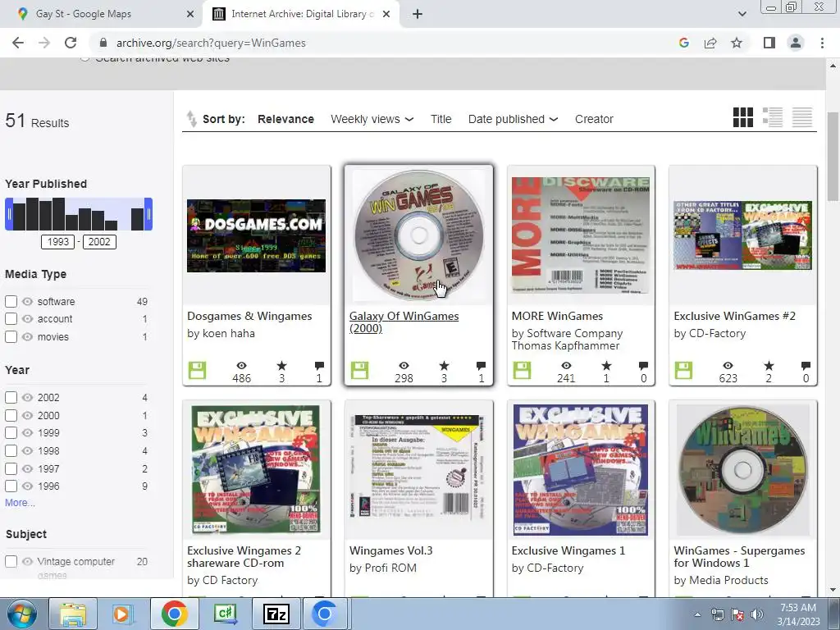
Task: Switch to tile grid view
Action: pyautogui.click(x=742, y=117)
